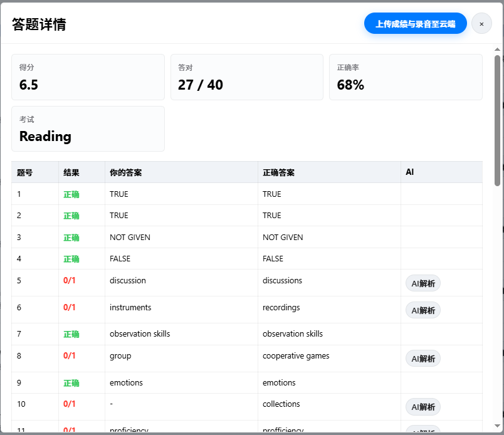Select the Reading exam card
Image resolution: width=504 pixels, height=435 pixels.
(88, 128)
